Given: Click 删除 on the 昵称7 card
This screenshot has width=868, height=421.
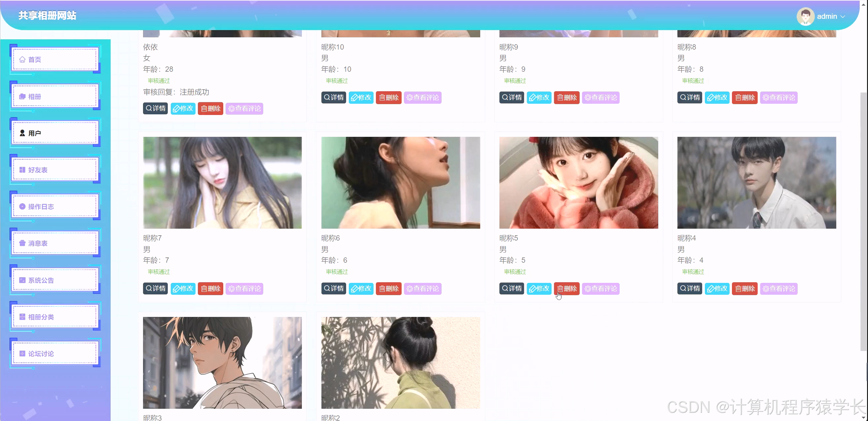Looking at the screenshot, I should coord(210,288).
